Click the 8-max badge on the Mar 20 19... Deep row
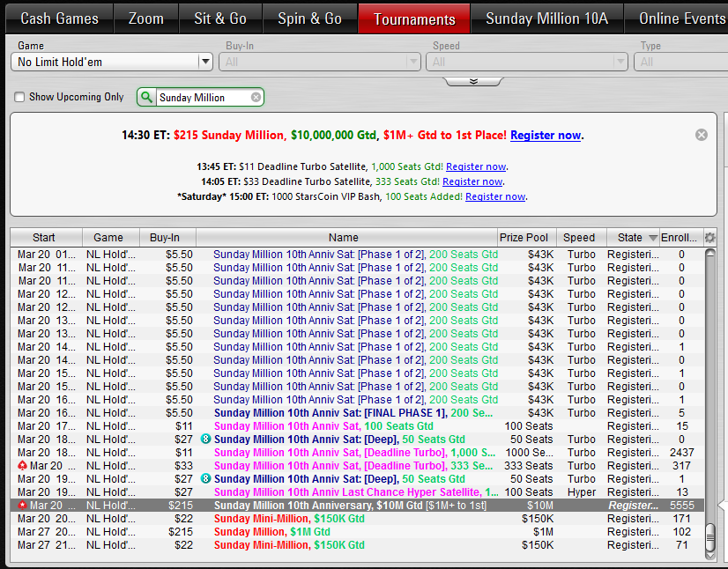The image size is (728, 569). pos(205,479)
